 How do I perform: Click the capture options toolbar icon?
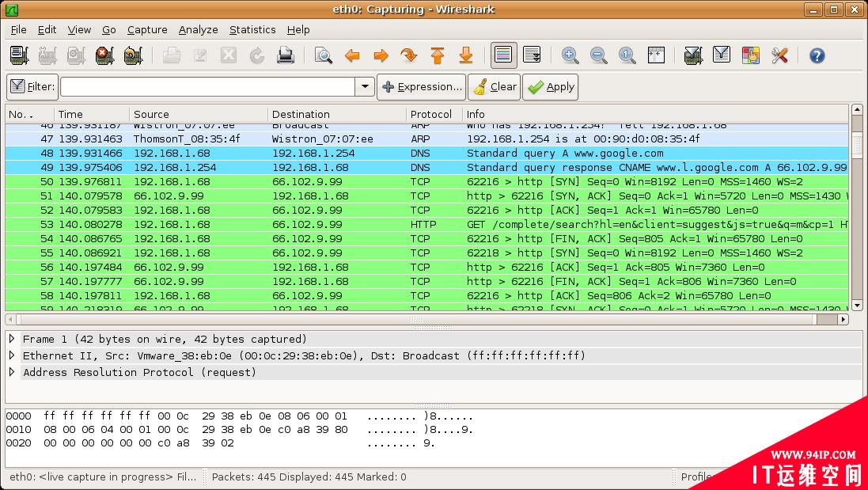48,55
